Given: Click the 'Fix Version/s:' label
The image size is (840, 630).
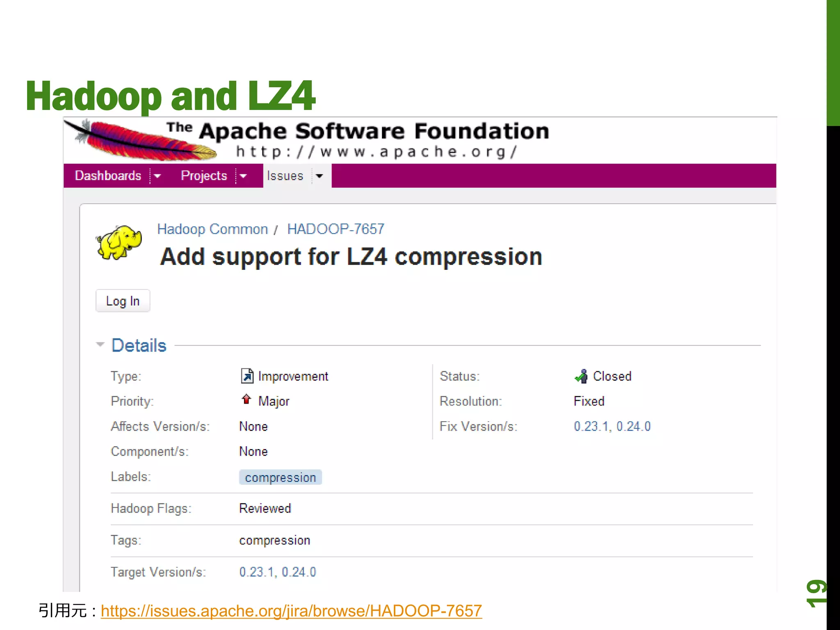Looking at the screenshot, I should click(479, 427).
